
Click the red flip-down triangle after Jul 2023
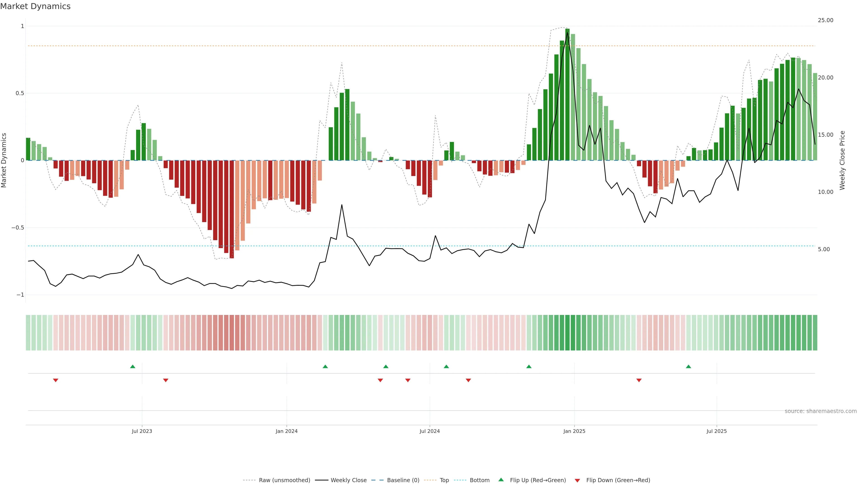(x=165, y=380)
